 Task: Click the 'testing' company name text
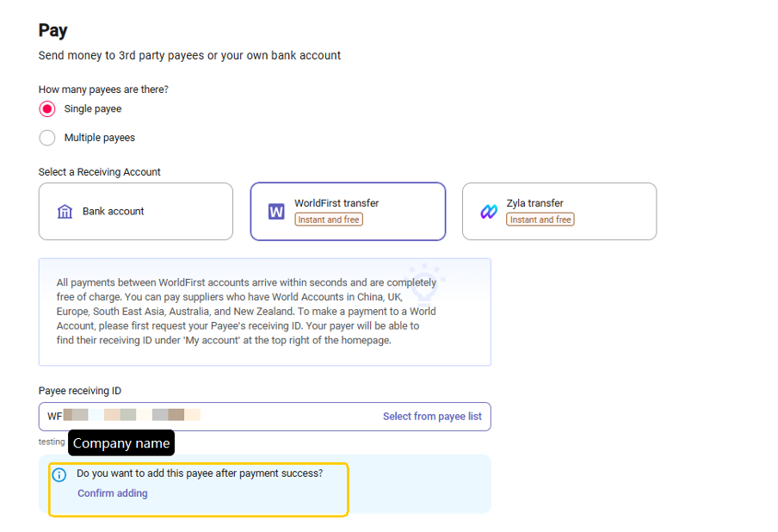coord(52,442)
